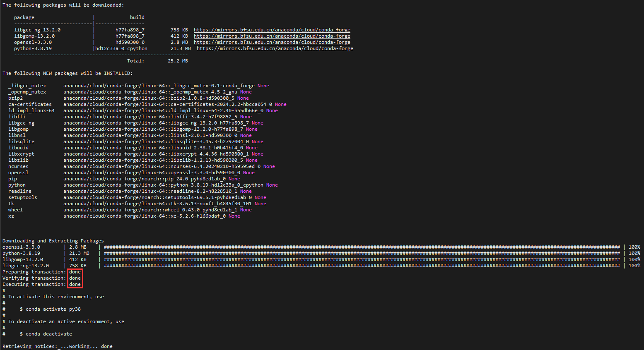This screenshot has width=644, height=350.
Task: Click '# To deactivate an active environment, use' line
Action: coord(63,321)
